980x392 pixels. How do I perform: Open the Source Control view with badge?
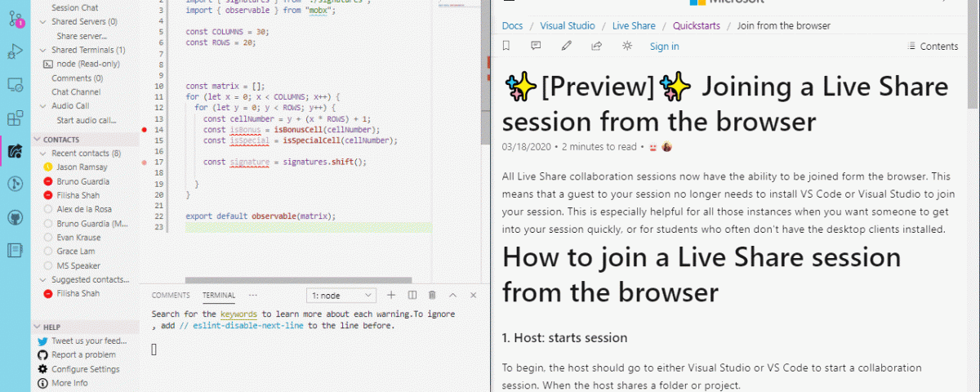click(15, 20)
